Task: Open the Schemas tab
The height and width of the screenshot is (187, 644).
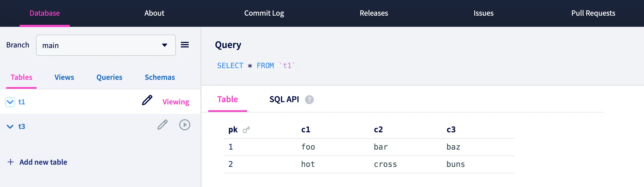Action: coord(160,77)
